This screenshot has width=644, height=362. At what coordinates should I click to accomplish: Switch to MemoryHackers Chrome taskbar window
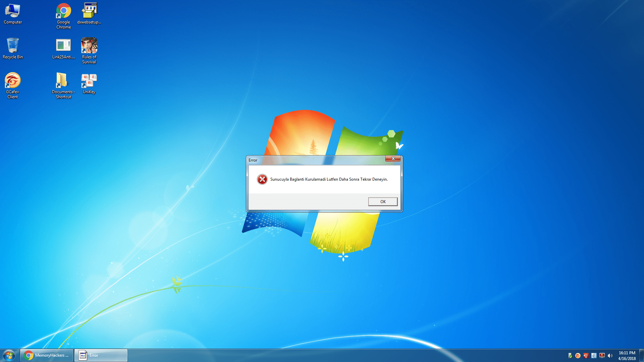tap(47, 355)
